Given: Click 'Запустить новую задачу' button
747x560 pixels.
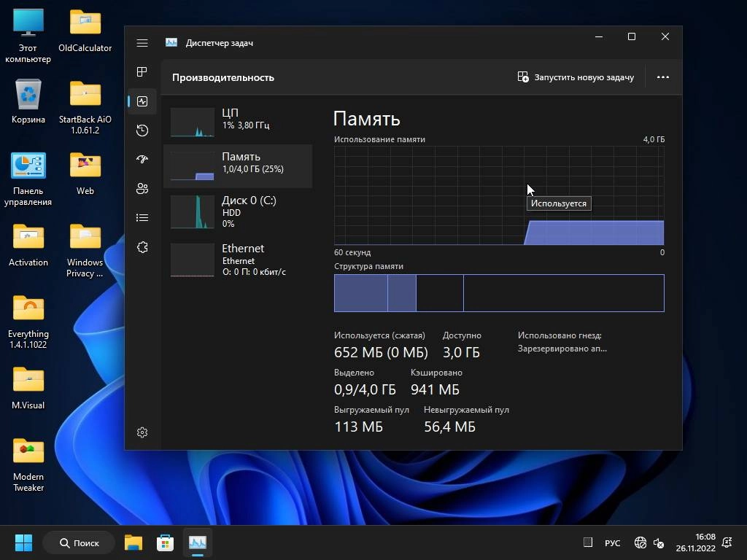Looking at the screenshot, I should click(x=576, y=77).
